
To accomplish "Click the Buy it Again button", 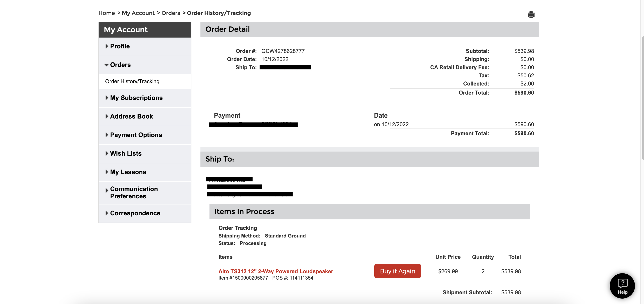I will tap(398, 271).
